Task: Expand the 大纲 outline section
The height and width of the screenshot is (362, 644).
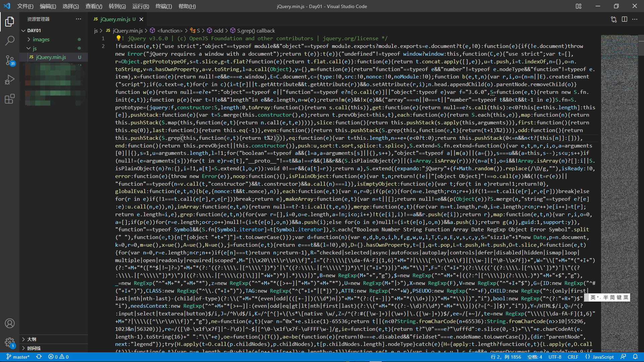Action: click(x=54, y=339)
